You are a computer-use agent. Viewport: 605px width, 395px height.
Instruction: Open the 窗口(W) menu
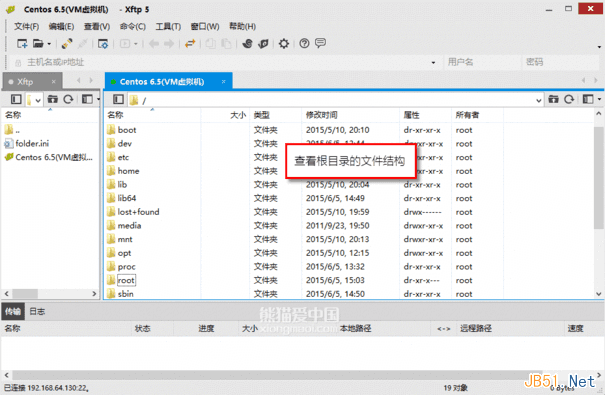(205, 26)
